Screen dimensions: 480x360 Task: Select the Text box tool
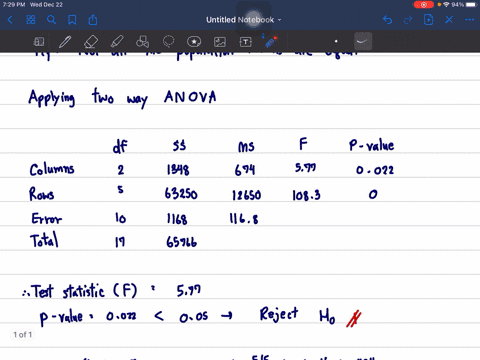(x=245, y=42)
